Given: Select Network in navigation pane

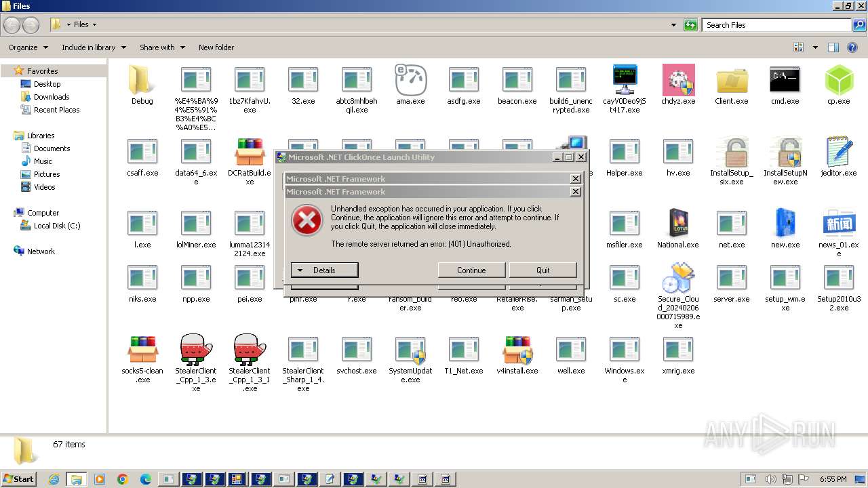Looking at the screenshot, I should (x=41, y=251).
